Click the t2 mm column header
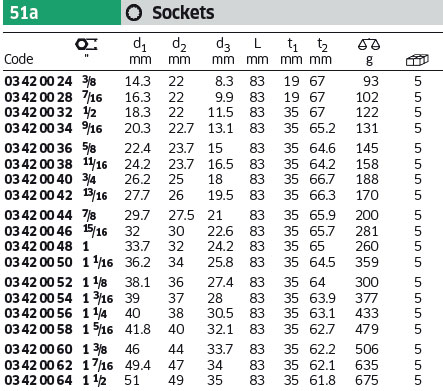The height and width of the screenshot is (391, 443). 320,51
